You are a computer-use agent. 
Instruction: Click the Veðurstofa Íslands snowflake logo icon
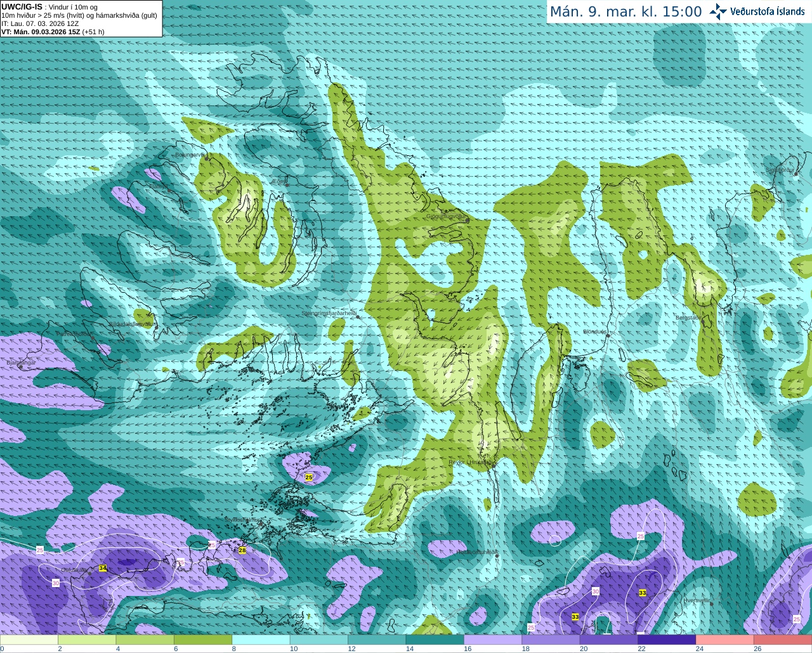(x=718, y=11)
